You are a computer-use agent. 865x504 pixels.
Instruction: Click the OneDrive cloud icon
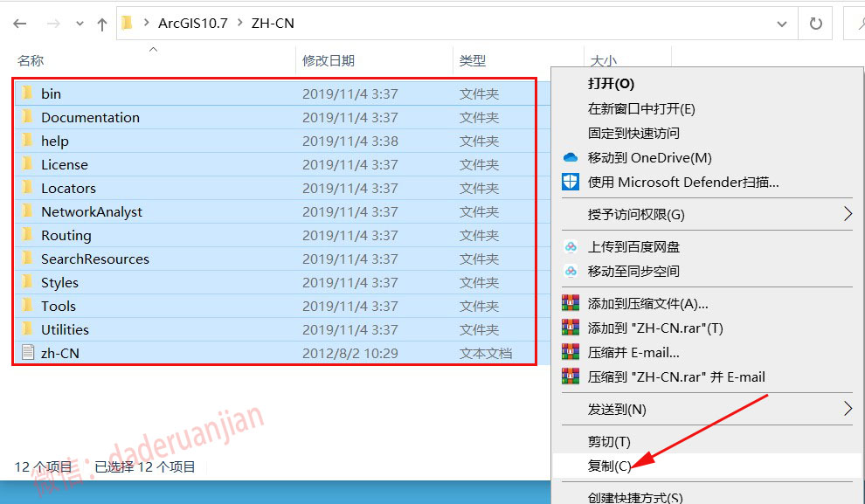click(x=571, y=158)
